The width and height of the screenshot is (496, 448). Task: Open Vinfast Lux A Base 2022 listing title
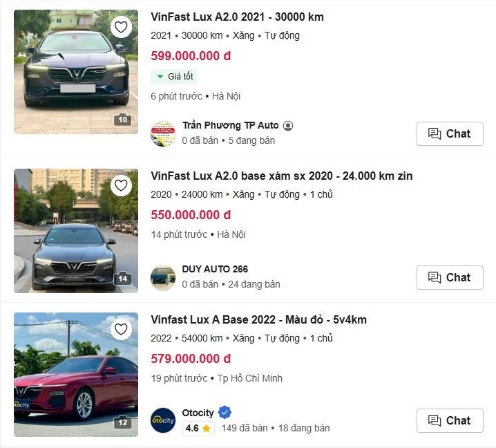258,319
